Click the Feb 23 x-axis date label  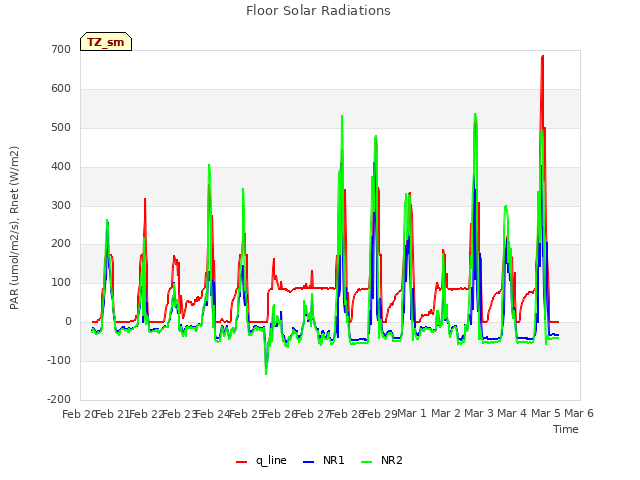click(x=179, y=414)
